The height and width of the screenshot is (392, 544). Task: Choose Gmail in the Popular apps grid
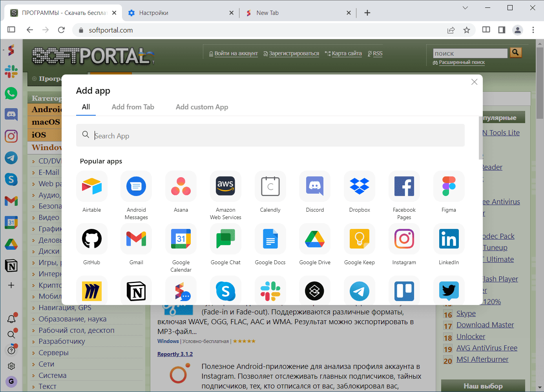(136, 239)
